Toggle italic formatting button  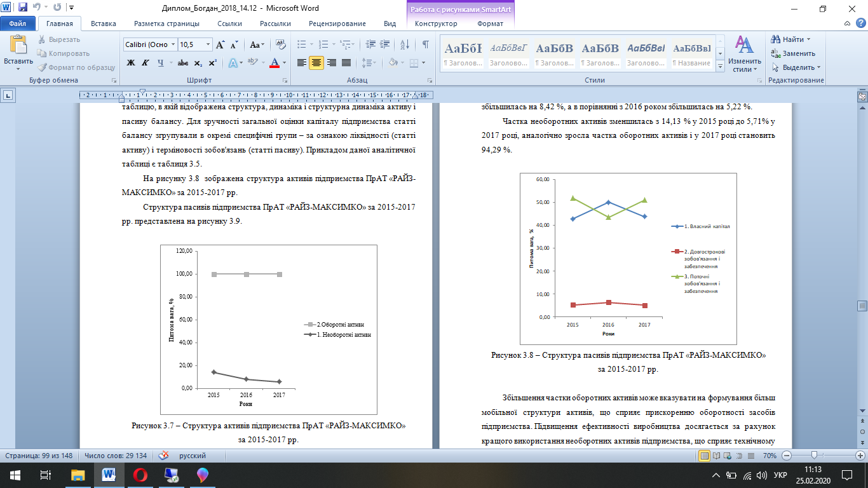point(146,63)
